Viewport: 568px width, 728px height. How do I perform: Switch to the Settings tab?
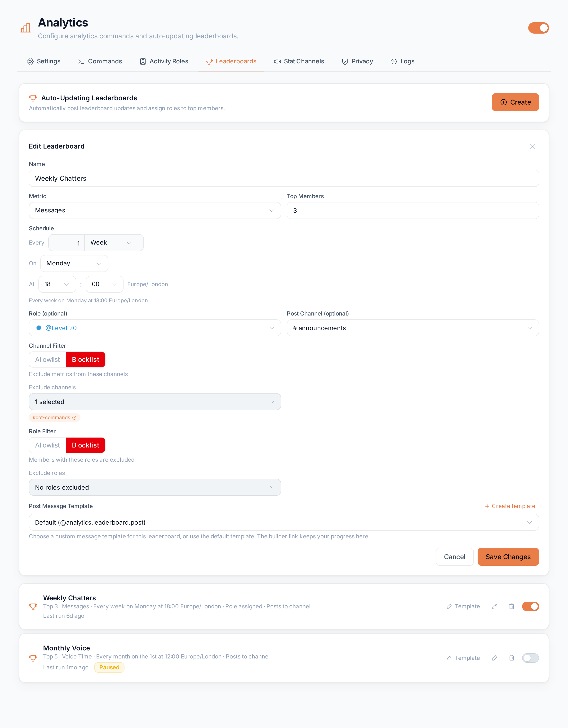pos(44,61)
